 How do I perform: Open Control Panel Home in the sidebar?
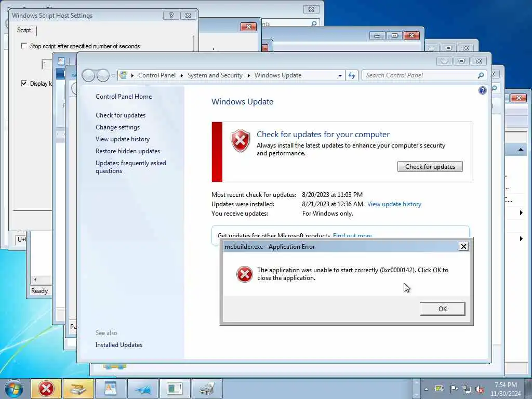coord(124,97)
